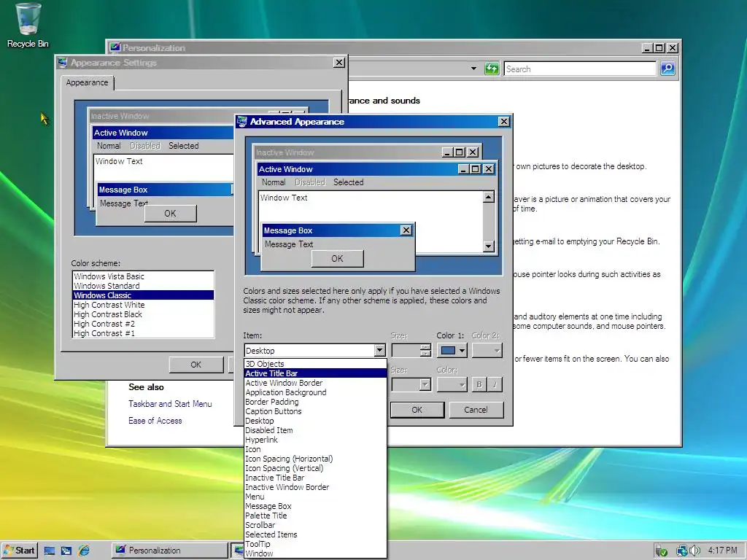The image size is (747, 560).
Task: Open the Recycle Bin desktop icon
Action: pos(28,26)
